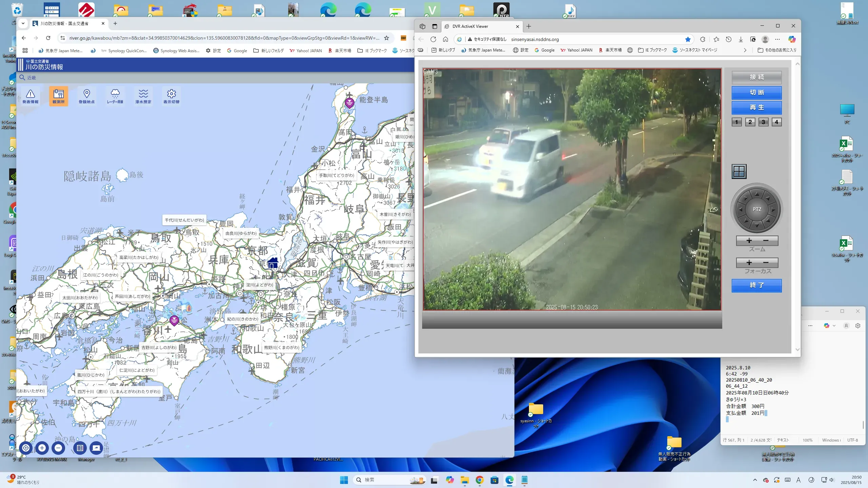Image resolution: width=868 pixels, height=488 pixels.
Task: Switch DVR viewer to the quad-split view
Action: [739, 171]
